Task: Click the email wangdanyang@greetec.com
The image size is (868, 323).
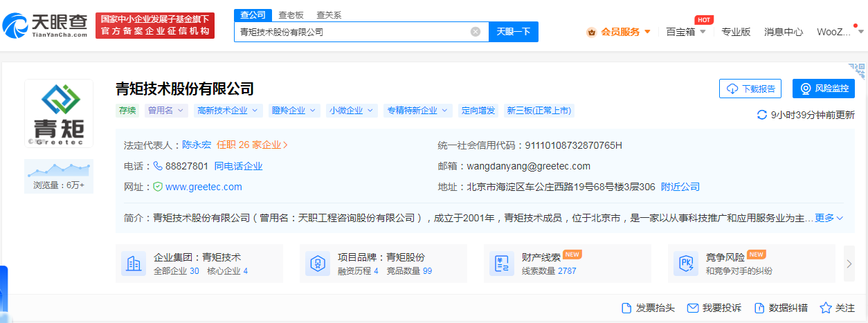Action: point(529,166)
